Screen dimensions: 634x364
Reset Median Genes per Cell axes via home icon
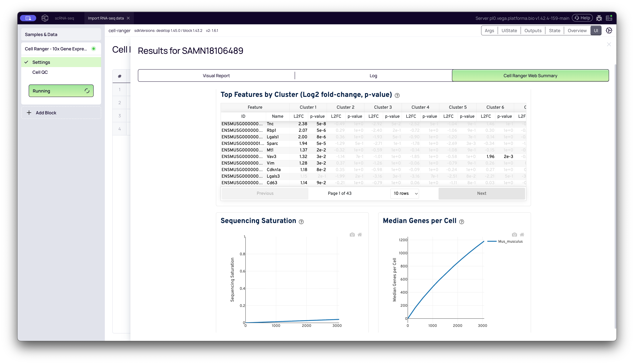[522, 235]
